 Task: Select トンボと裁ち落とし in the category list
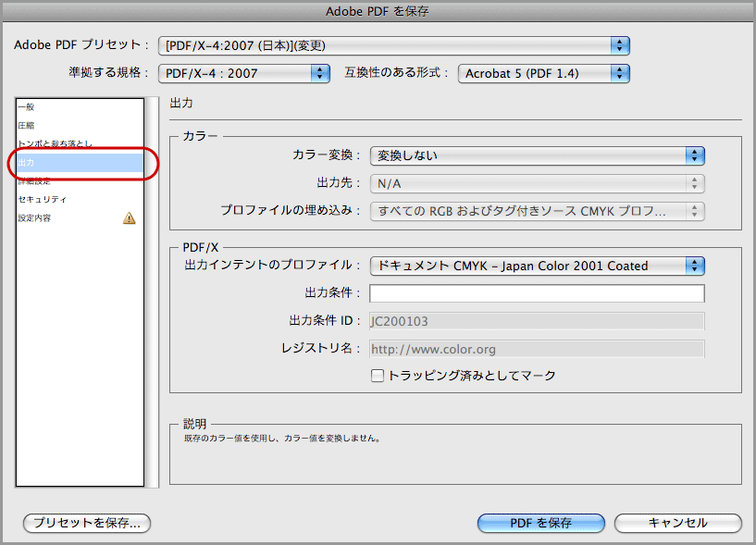pos(80,143)
